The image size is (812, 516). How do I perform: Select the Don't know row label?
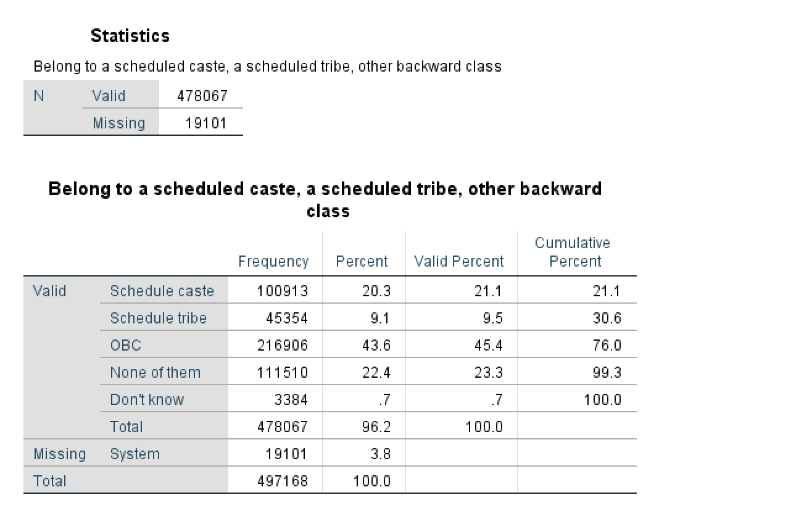[147, 400]
